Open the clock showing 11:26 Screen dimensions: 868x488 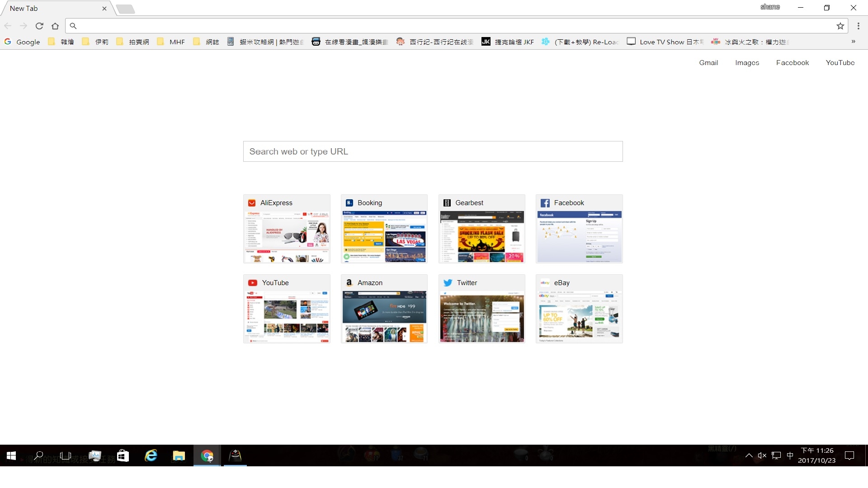point(817,455)
